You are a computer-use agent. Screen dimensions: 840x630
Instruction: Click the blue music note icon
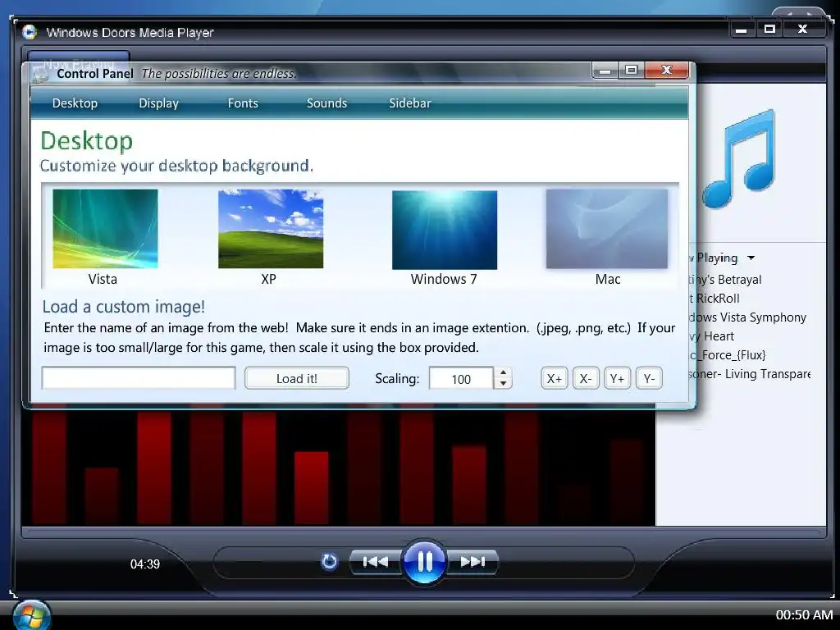pyautogui.click(x=740, y=159)
